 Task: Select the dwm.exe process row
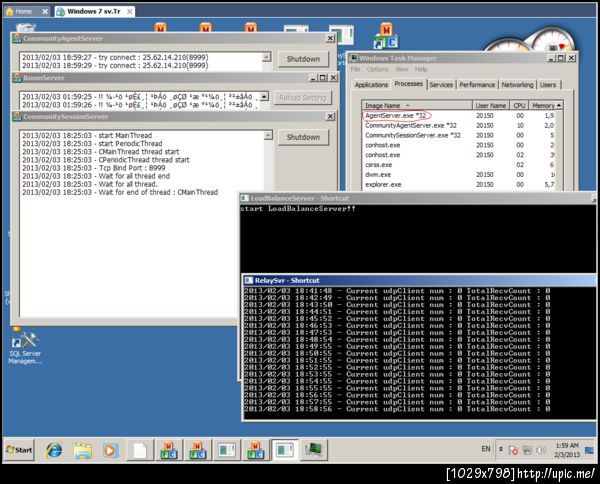coord(458,174)
